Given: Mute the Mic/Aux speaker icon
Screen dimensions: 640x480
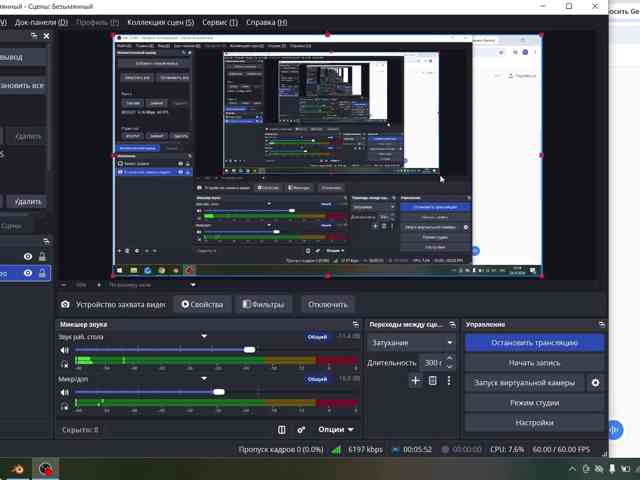Looking at the screenshot, I should click(64, 392).
